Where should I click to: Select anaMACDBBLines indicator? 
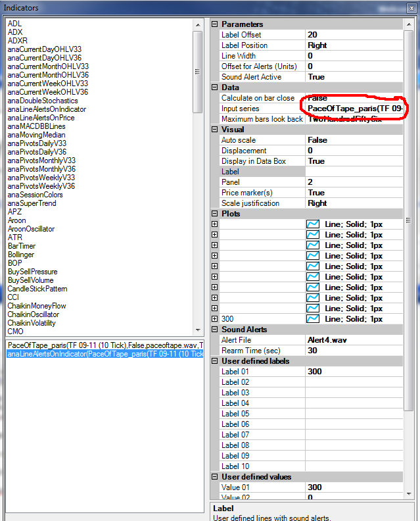(37, 126)
